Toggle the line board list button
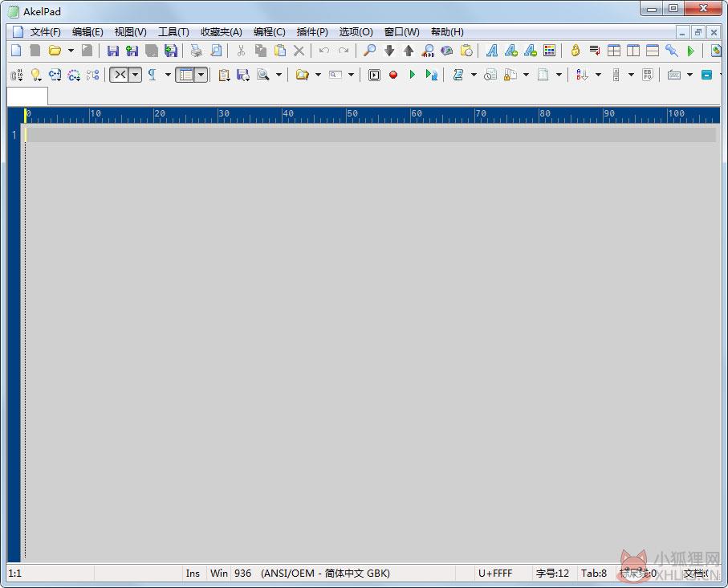Screen dimensions: 728x588 [x=185, y=75]
